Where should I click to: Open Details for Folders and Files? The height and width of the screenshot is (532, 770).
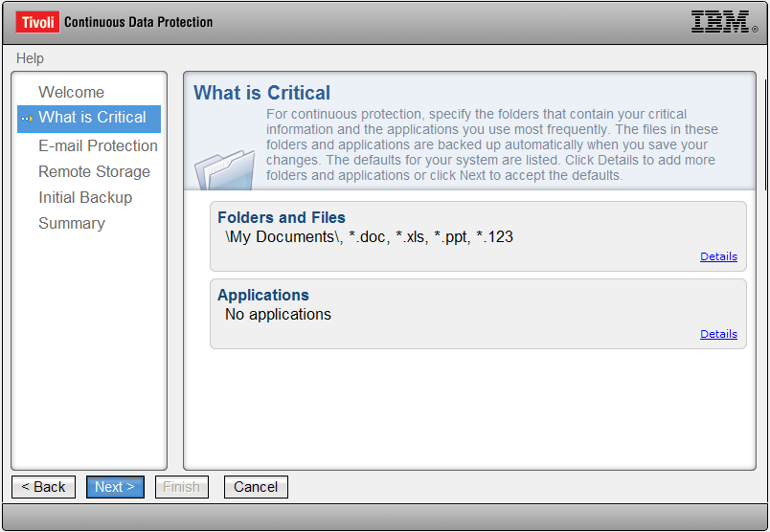pyautogui.click(x=718, y=256)
